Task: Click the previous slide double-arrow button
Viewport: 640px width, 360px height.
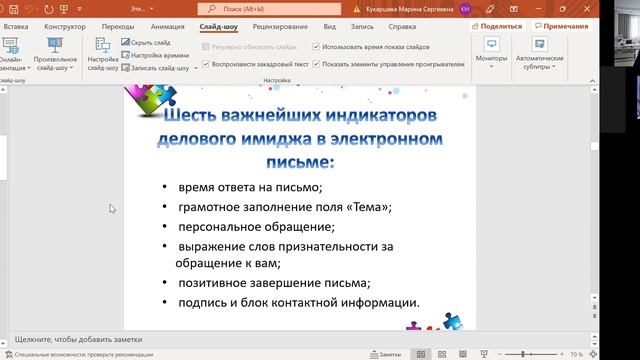Action: (x=594, y=307)
